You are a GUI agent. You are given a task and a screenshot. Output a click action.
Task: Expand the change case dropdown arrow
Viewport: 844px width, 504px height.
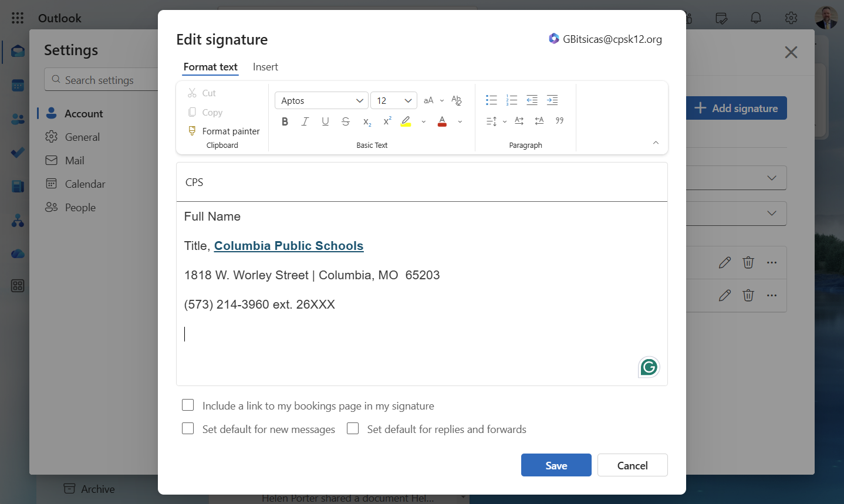442,100
